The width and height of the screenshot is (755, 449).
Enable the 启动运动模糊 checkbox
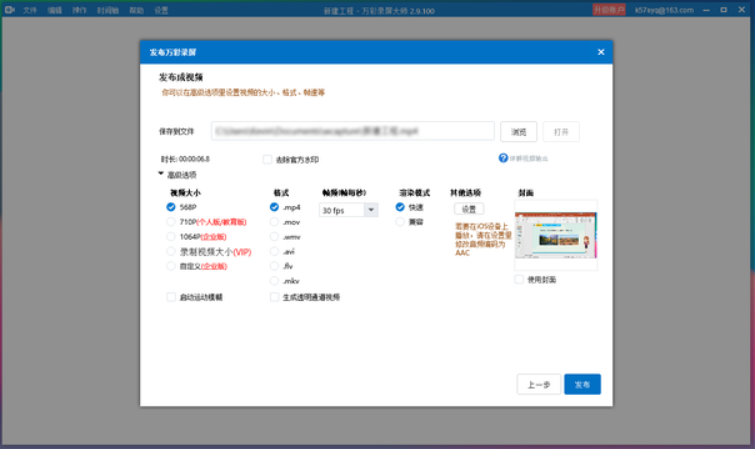171,297
